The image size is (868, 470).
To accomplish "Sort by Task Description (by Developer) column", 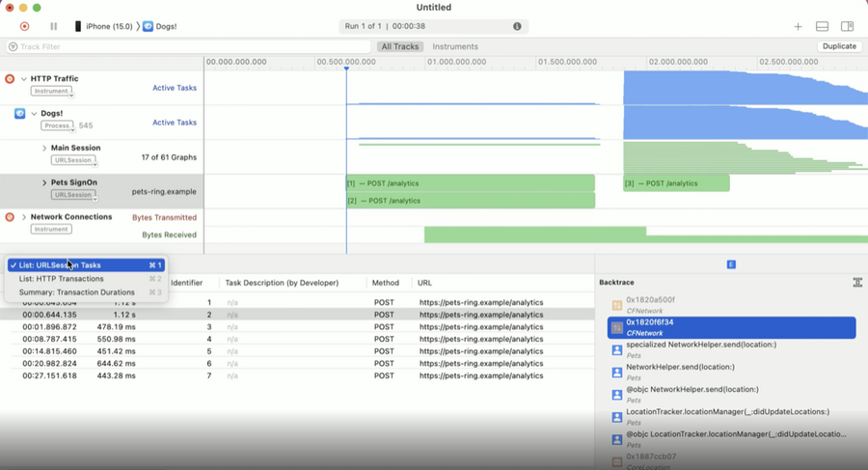I will pos(282,283).
